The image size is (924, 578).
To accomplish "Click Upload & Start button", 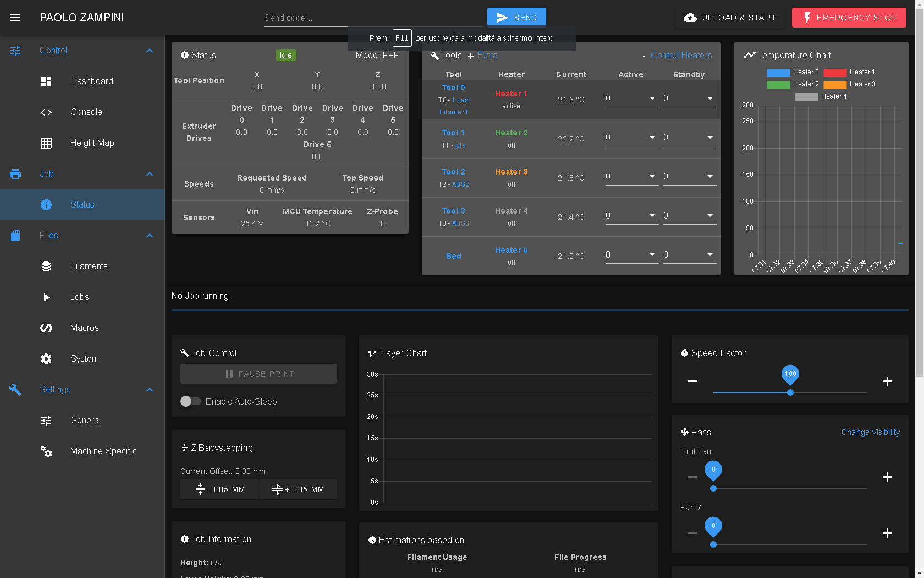I will [x=730, y=18].
